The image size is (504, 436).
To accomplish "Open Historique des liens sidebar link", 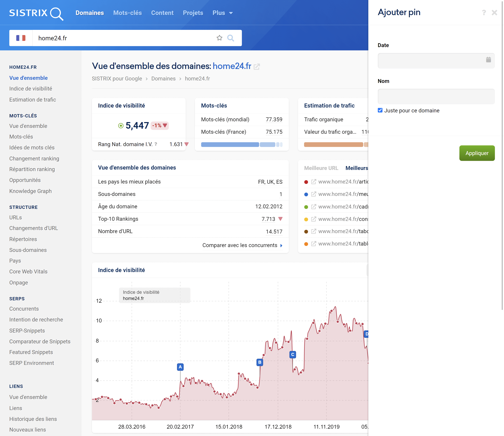I will [33, 419].
